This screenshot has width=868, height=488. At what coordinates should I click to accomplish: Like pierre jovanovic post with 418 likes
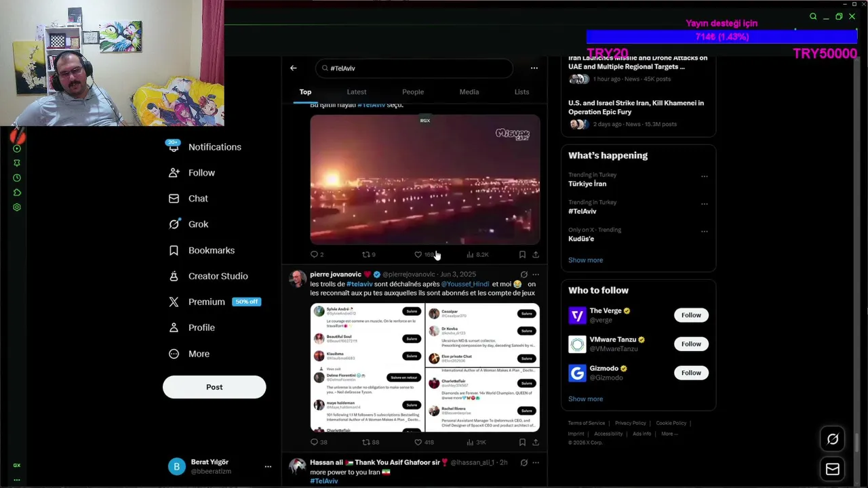418,442
